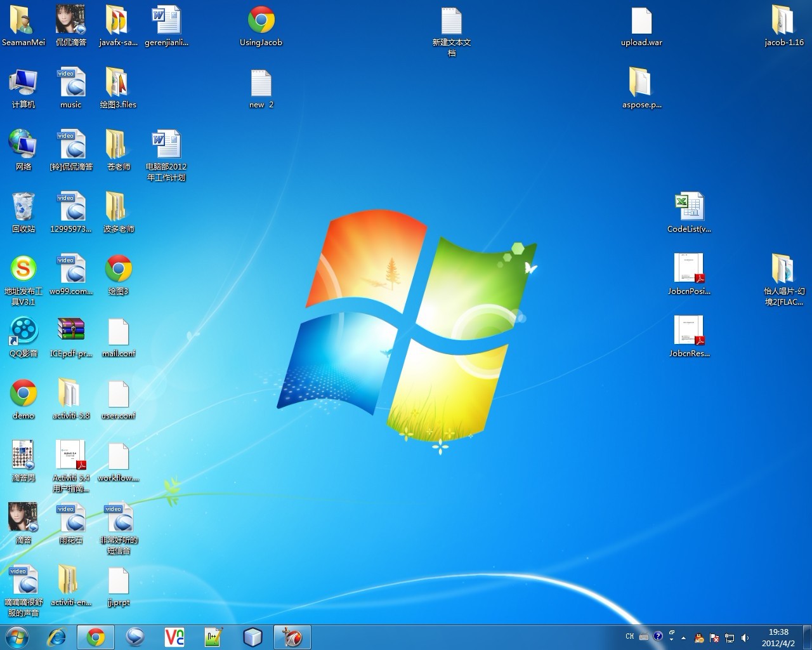Toggle the soft keyboard language bar icon
Viewport: 812px width, 650px height.
pos(644,637)
